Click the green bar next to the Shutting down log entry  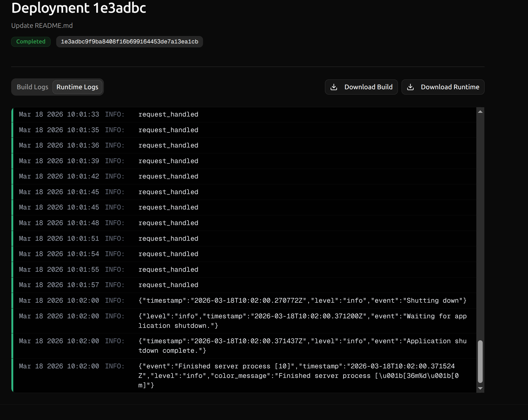12,300
